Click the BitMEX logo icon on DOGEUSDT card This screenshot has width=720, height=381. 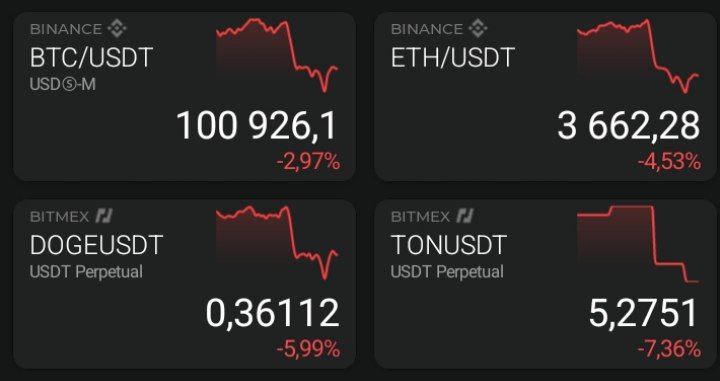[104, 216]
